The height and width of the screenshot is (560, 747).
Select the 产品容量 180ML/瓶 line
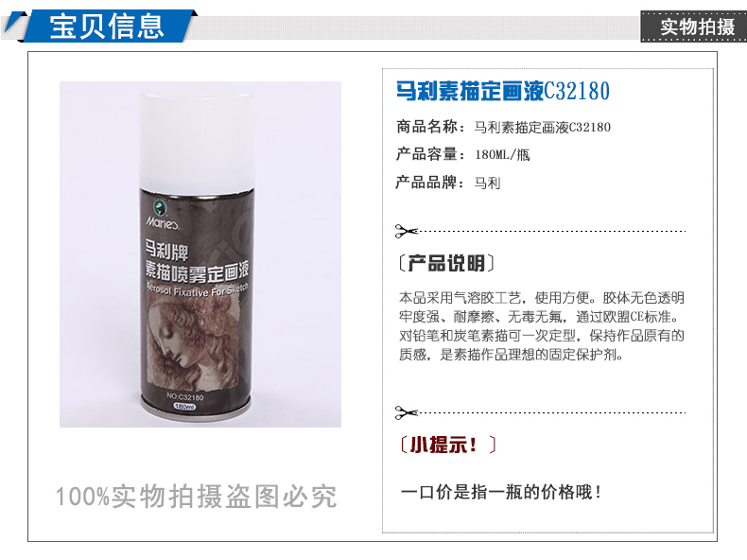coord(462,154)
